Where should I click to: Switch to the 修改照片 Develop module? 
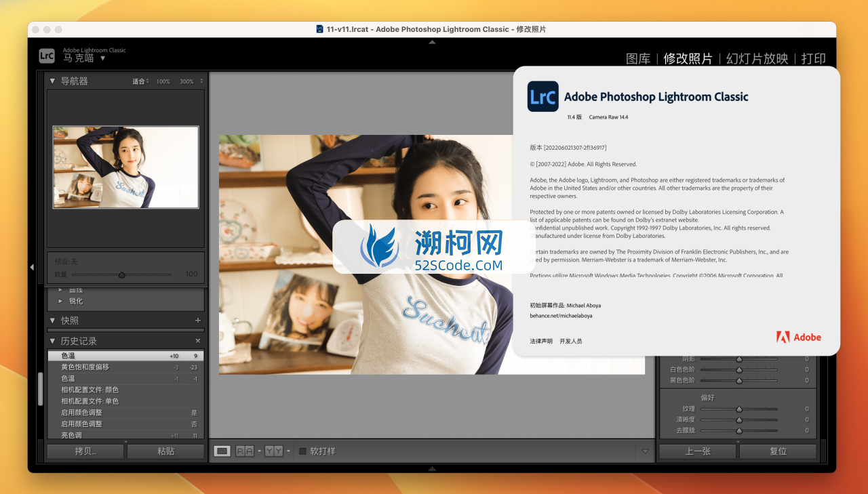688,59
